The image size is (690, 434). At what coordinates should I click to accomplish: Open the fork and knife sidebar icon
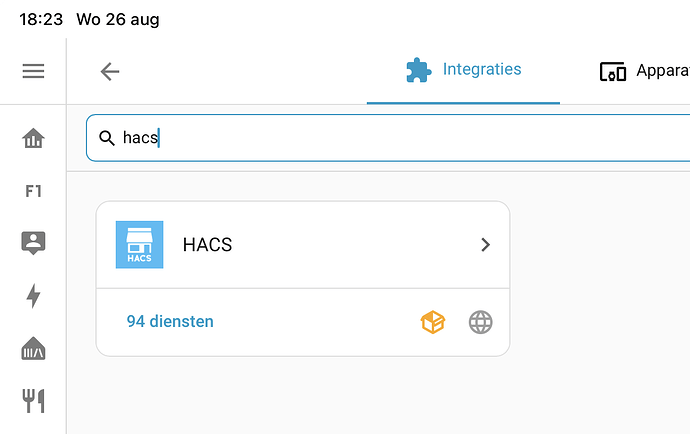tap(33, 401)
